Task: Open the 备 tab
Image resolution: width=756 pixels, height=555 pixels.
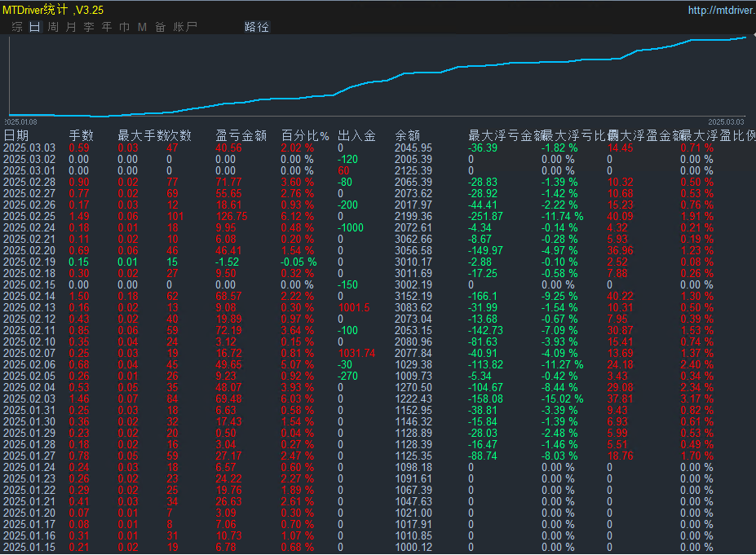Action: coord(161,27)
